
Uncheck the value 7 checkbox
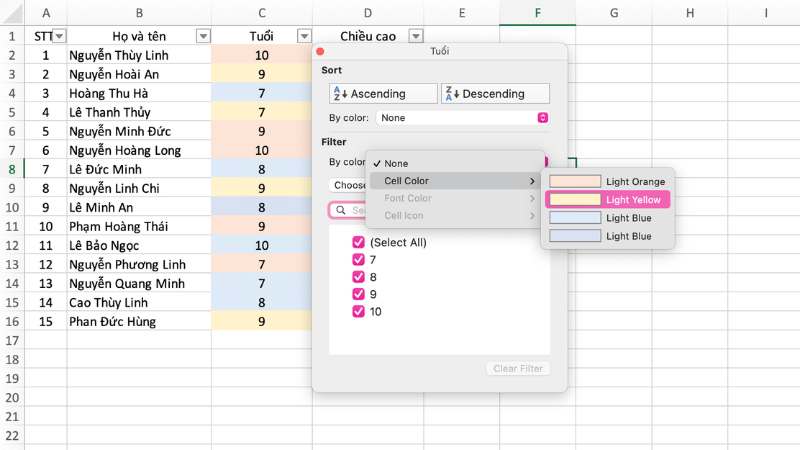pyautogui.click(x=358, y=260)
